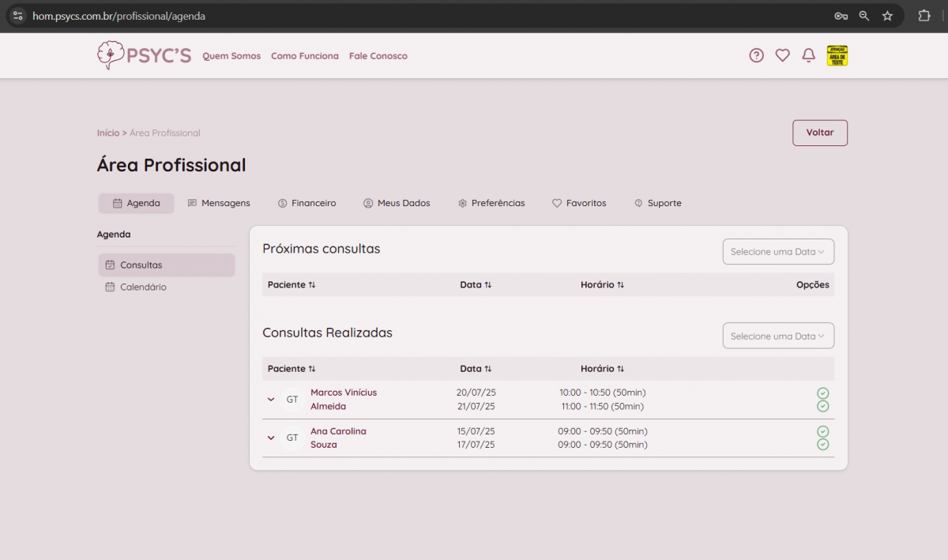This screenshot has height=560, width=948.
Task: Open browser extensions puzzle icon
Action: (924, 16)
